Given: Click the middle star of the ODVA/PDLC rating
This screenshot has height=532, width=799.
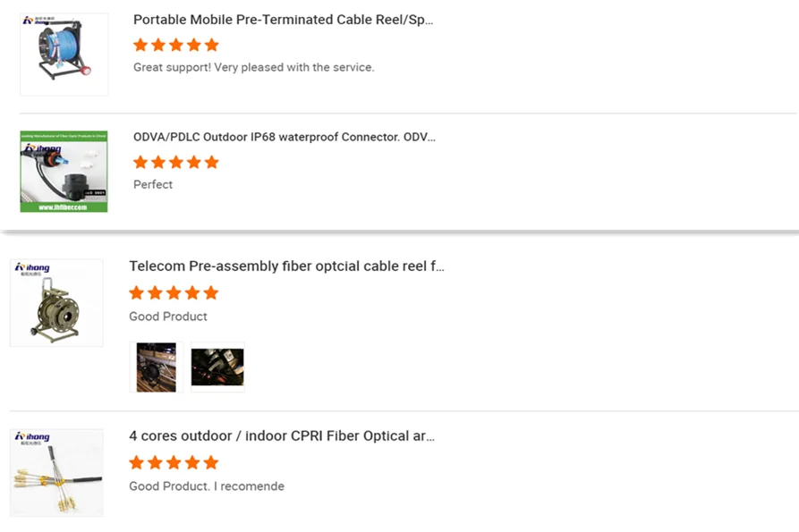Looking at the screenshot, I should coord(176,162).
